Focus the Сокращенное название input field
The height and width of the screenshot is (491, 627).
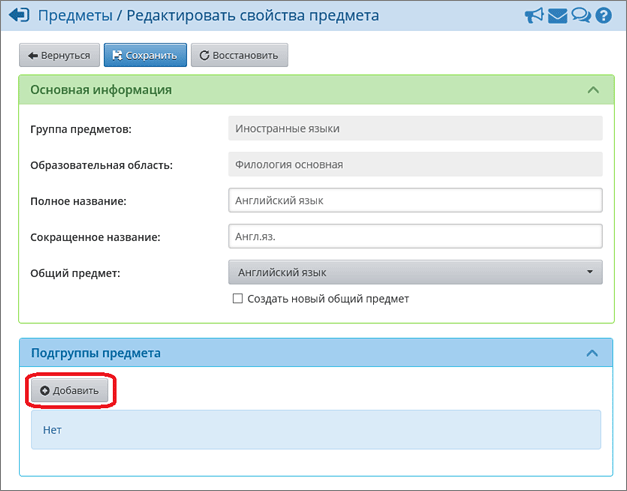tap(415, 236)
